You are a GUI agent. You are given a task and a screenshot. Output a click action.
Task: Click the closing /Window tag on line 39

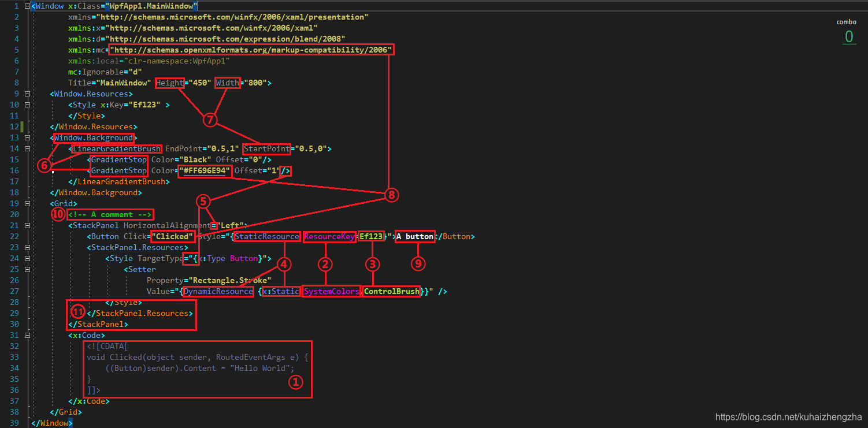tap(52, 423)
